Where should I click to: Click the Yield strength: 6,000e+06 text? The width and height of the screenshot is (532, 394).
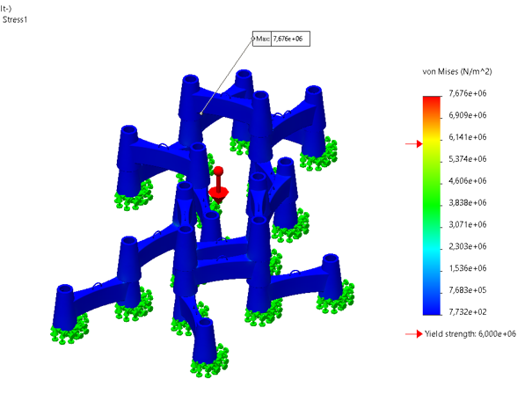pos(470,334)
